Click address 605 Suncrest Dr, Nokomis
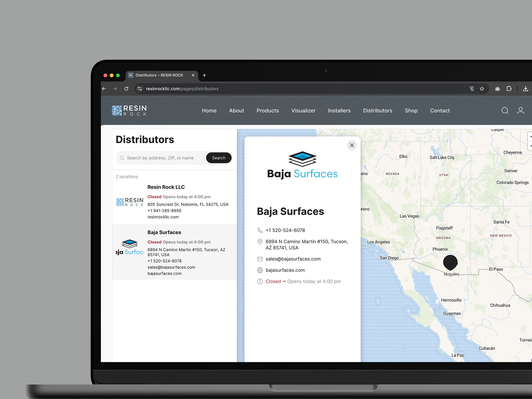This screenshot has height=399, width=532. coord(188,205)
